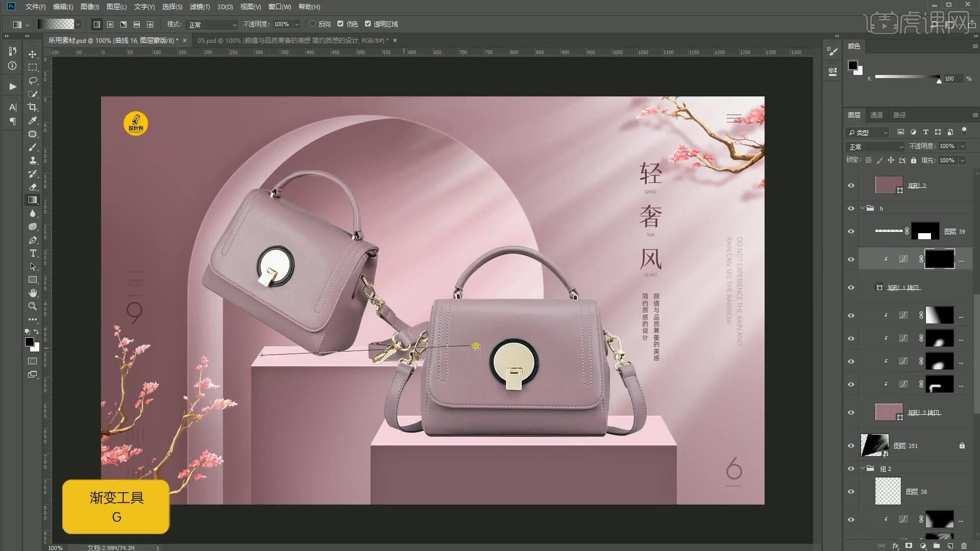
Task: Lock layer position
Action: pos(891,160)
